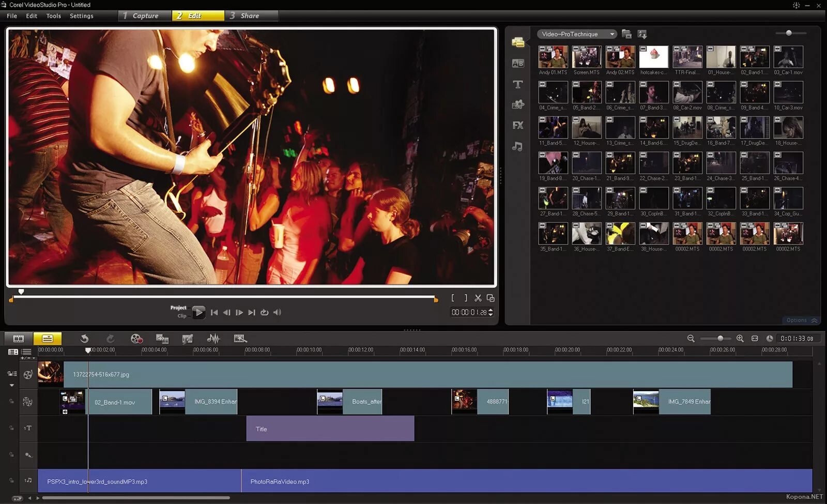Jump to the End frame

252,312
